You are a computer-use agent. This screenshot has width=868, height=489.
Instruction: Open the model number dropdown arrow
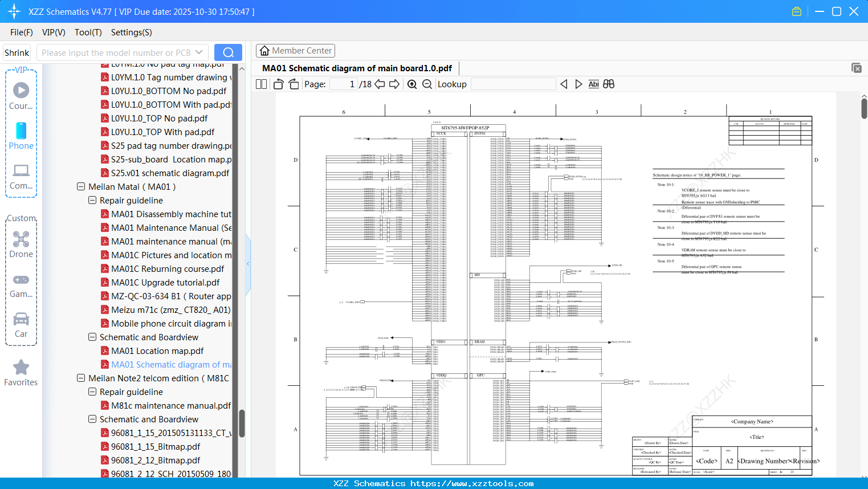coord(199,52)
